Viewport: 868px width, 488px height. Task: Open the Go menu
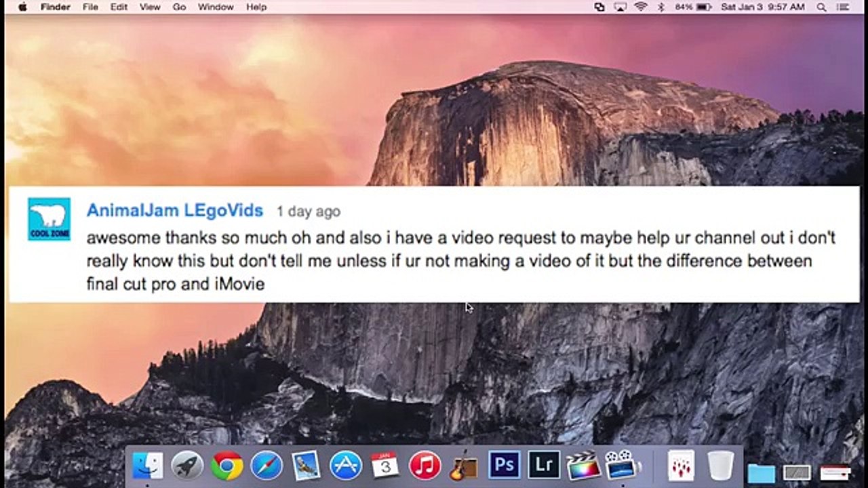tap(179, 7)
